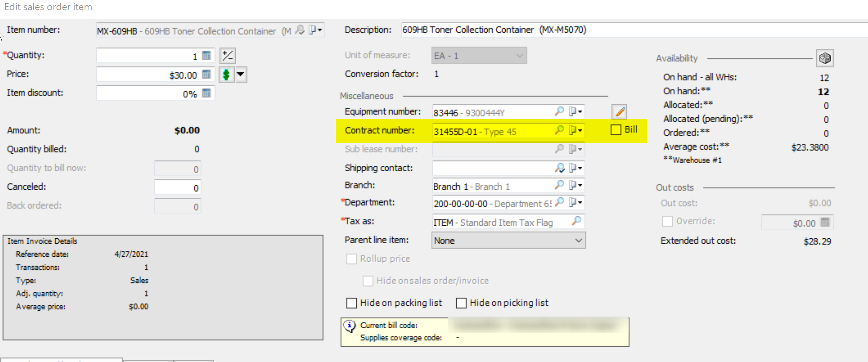Viewport: 868px width, 362px height.
Task: Click the Tax as lookup magnifier
Action: tap(578, 222)
